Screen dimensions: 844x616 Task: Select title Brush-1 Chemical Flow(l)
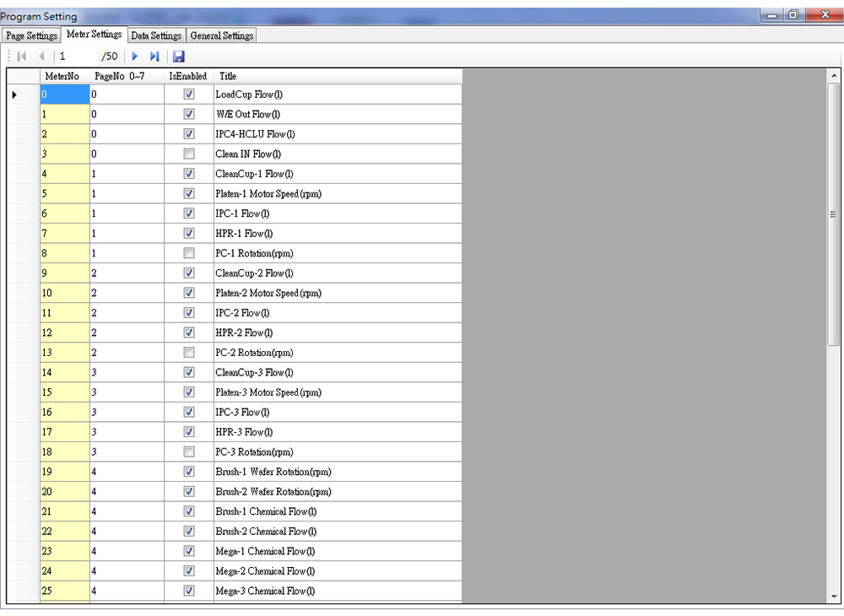coord(266,511)
